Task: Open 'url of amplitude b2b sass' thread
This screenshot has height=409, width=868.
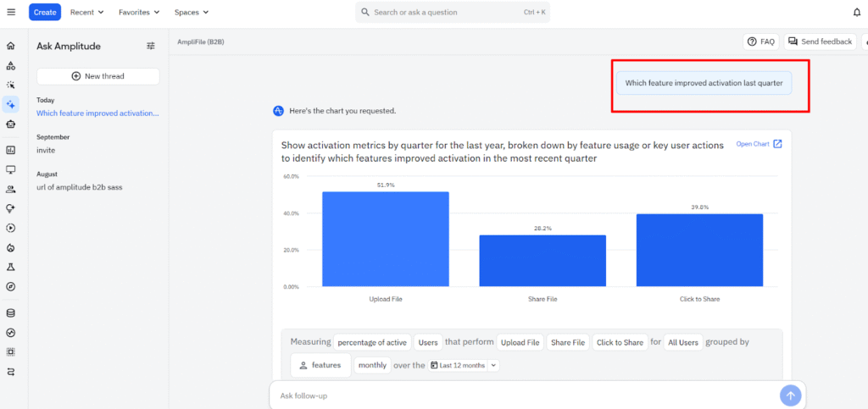Action: tap(79, 187)
